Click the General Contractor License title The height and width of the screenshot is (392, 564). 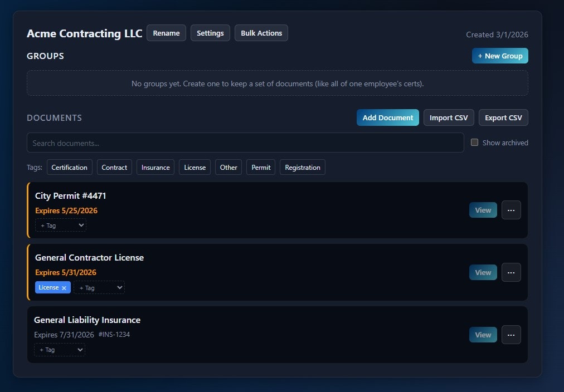coord(89,258)
